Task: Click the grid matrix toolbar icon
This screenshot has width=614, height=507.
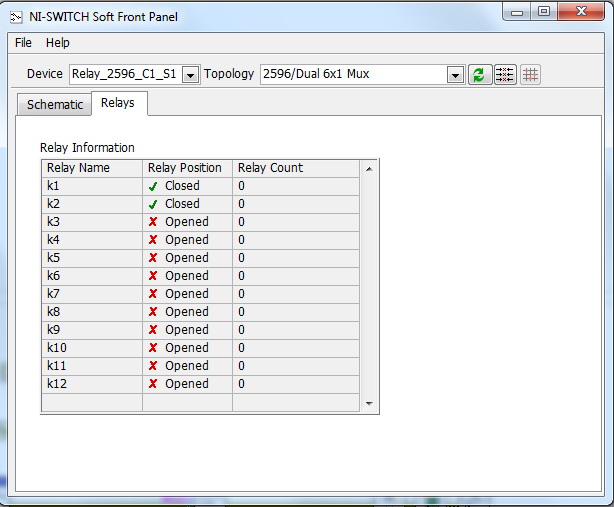Action: tap(531, 74)
